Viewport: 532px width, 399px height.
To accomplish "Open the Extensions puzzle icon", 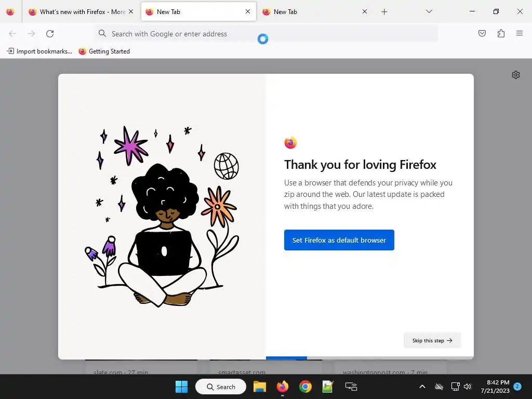I will click(501, 33).
